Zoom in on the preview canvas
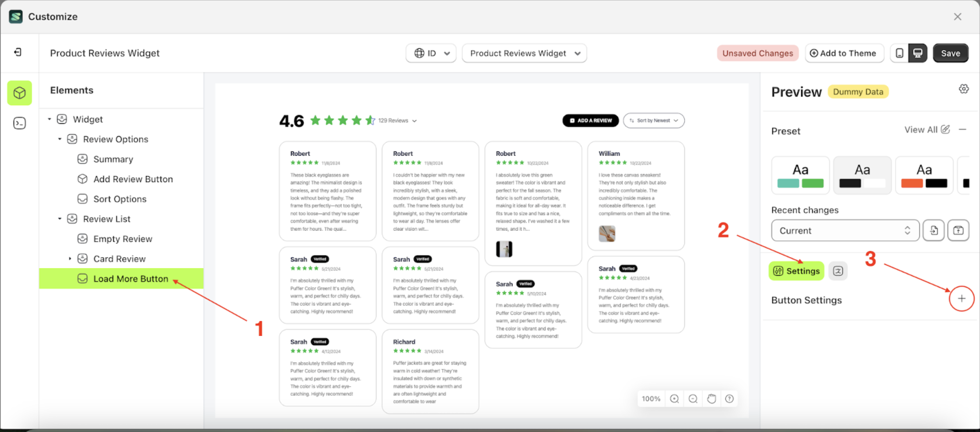The width and height of the screenshot is (980, 432). coord(674,398)
